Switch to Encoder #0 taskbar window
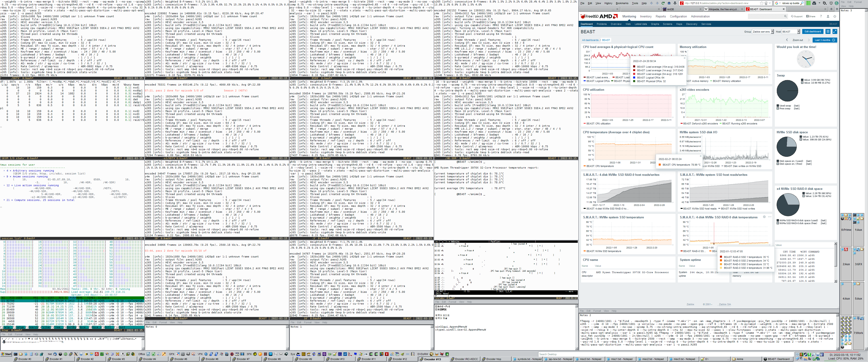 pos(28,359)
